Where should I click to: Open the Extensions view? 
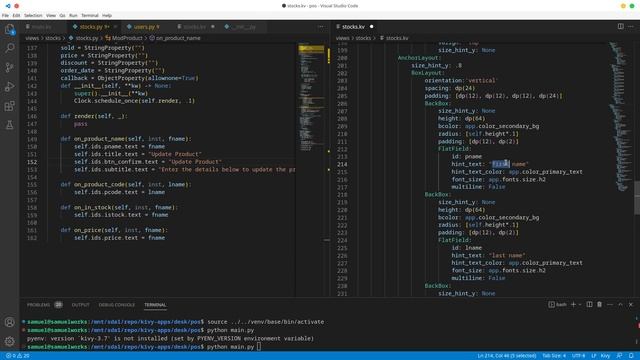tap(9, 106)
